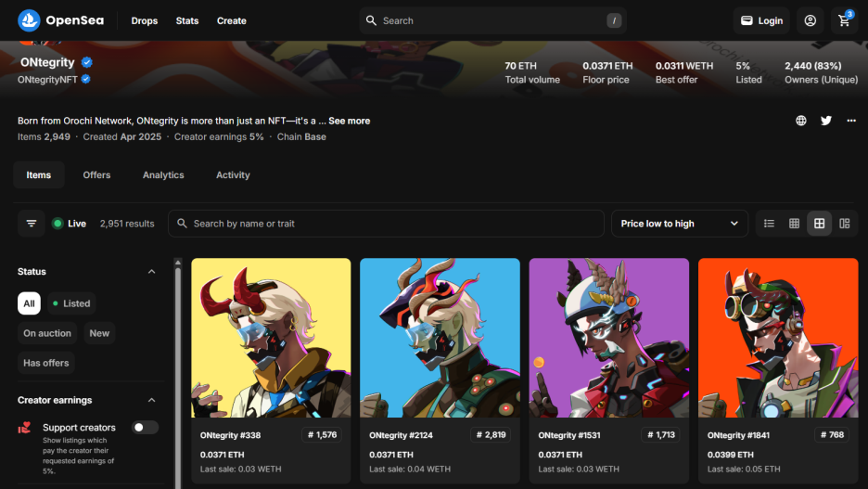
Task: Open the Create menu
Action: coord(232,20)
